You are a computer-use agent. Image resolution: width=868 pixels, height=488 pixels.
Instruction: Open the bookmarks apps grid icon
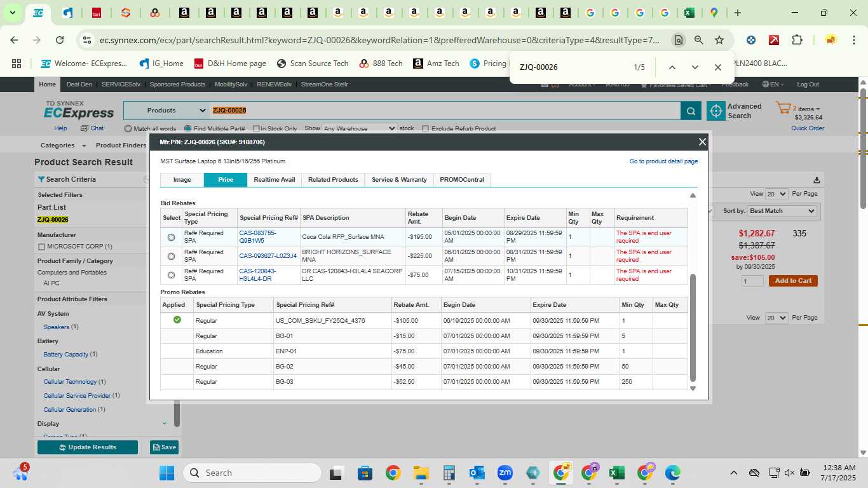tap(17, 64)
